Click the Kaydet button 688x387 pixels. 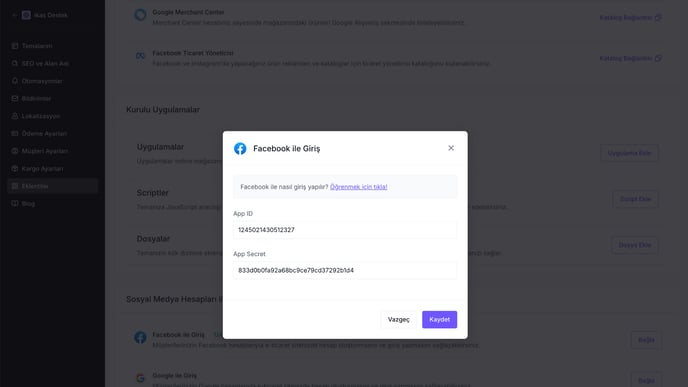click(439, 319)
